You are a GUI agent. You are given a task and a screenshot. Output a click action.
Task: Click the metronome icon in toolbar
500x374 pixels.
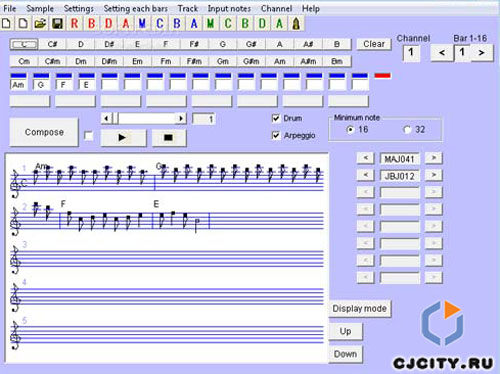(x=296, y=24)
